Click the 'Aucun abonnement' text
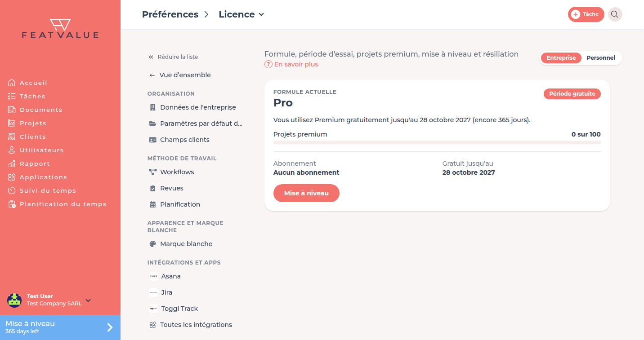Viewport: 644px width, 340px height. click(306, 172)
